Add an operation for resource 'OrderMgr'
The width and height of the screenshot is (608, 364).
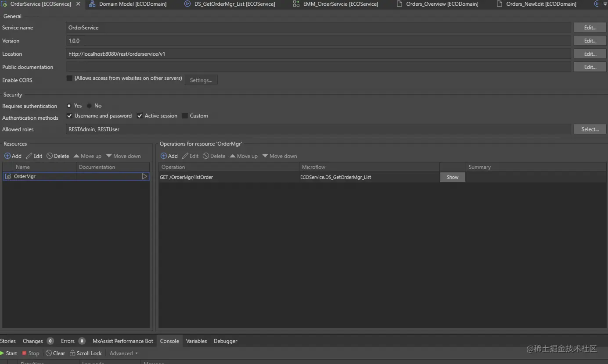(169, 156)
